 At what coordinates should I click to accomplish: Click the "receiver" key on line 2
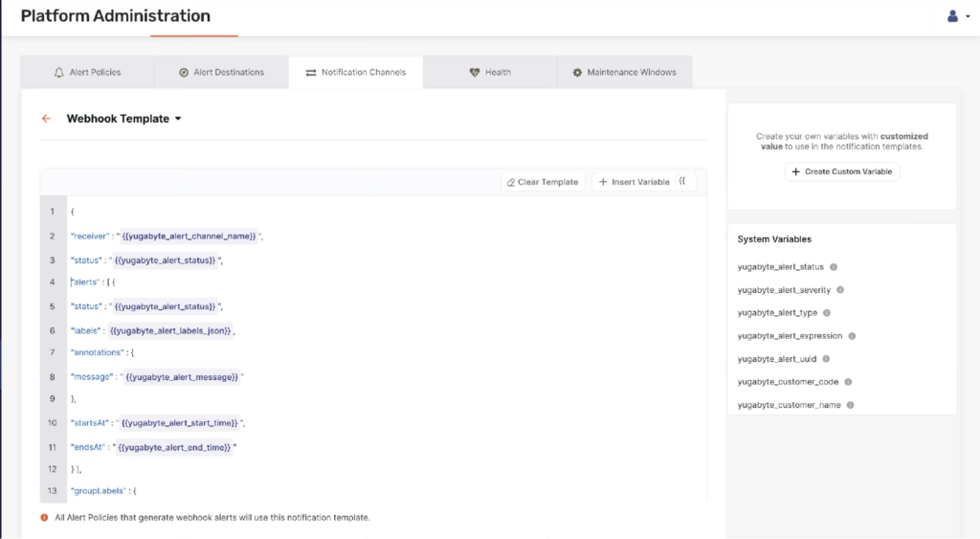point(90,236)
